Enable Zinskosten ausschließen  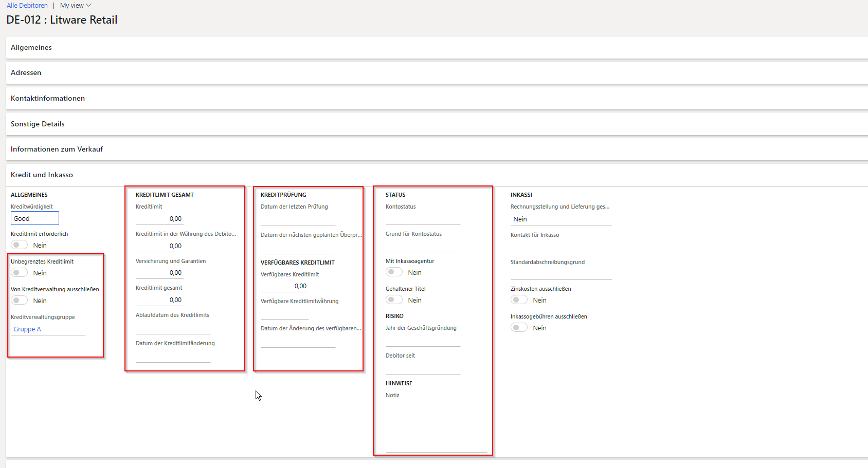(519, 299)
